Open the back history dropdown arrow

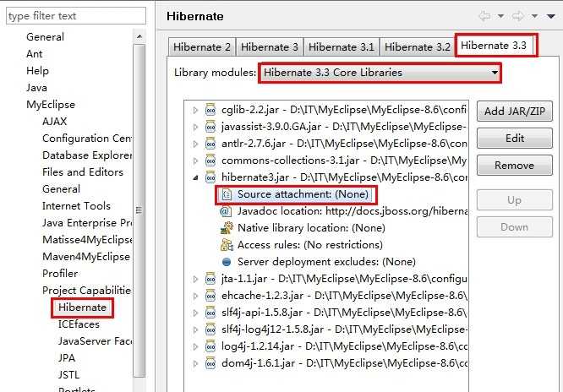501,16
